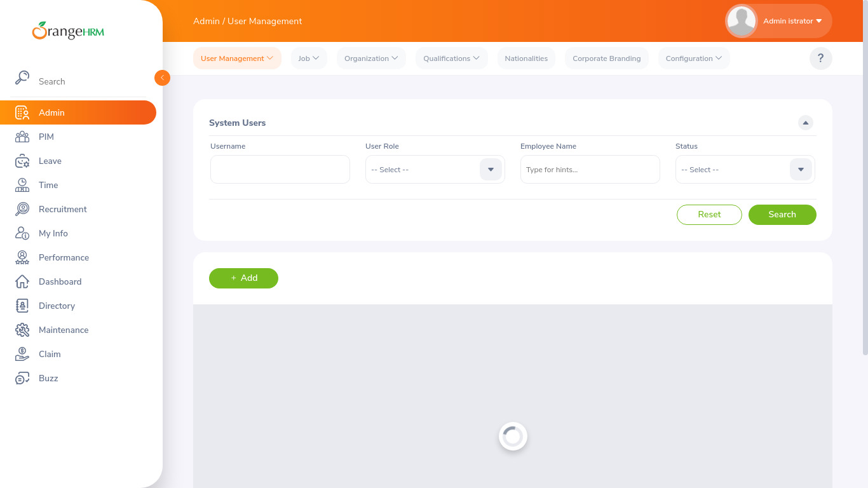Screen dimensions: 868x488
Task: Click the Time clock icon in sidebar
Action: pyautogui.click(x=22, y=185)
